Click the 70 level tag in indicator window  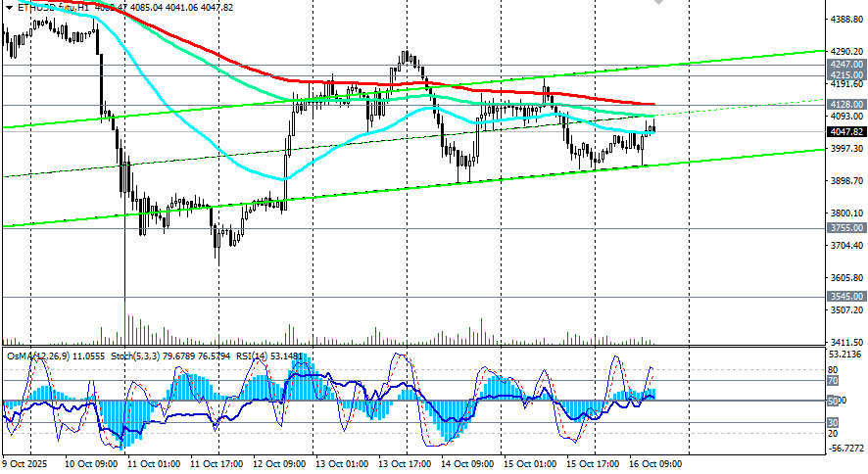click(x=833, y=381)
